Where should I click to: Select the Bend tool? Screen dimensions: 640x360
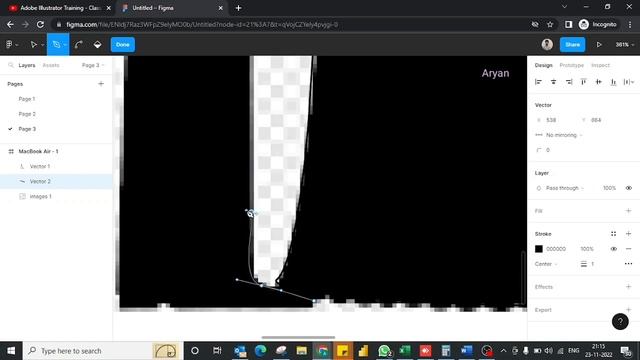78,44
